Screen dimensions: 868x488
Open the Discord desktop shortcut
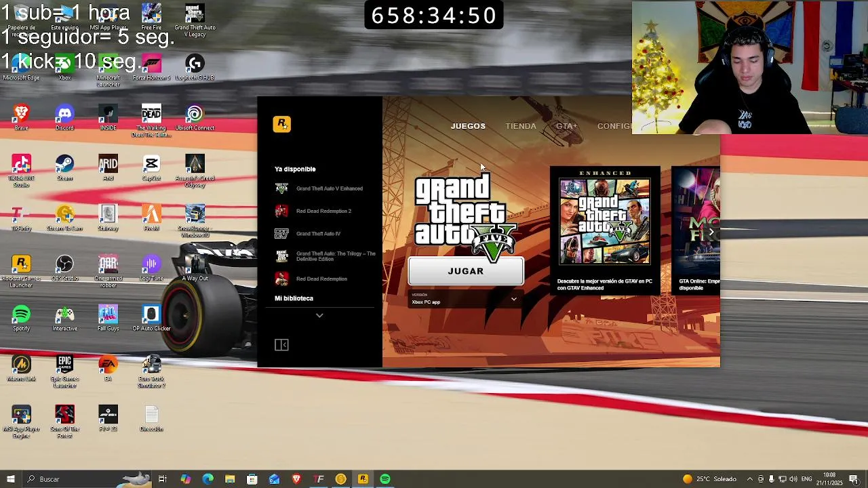64,117
